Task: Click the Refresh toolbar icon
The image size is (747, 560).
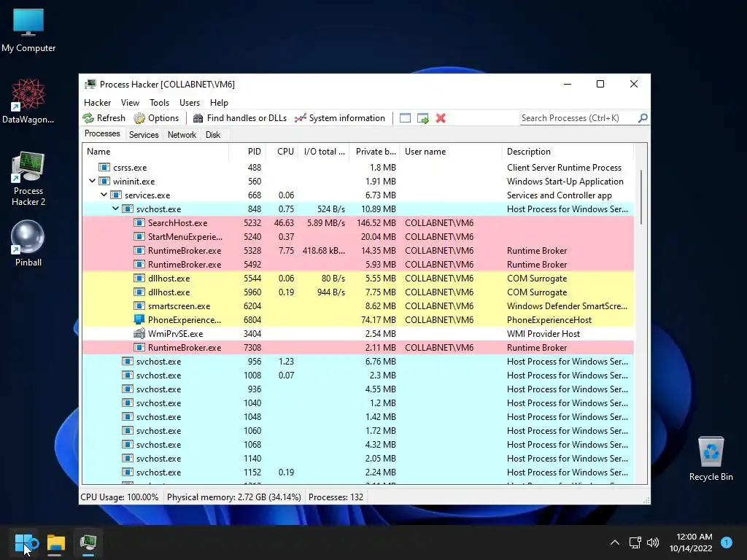Action: (x=88, y=118)
